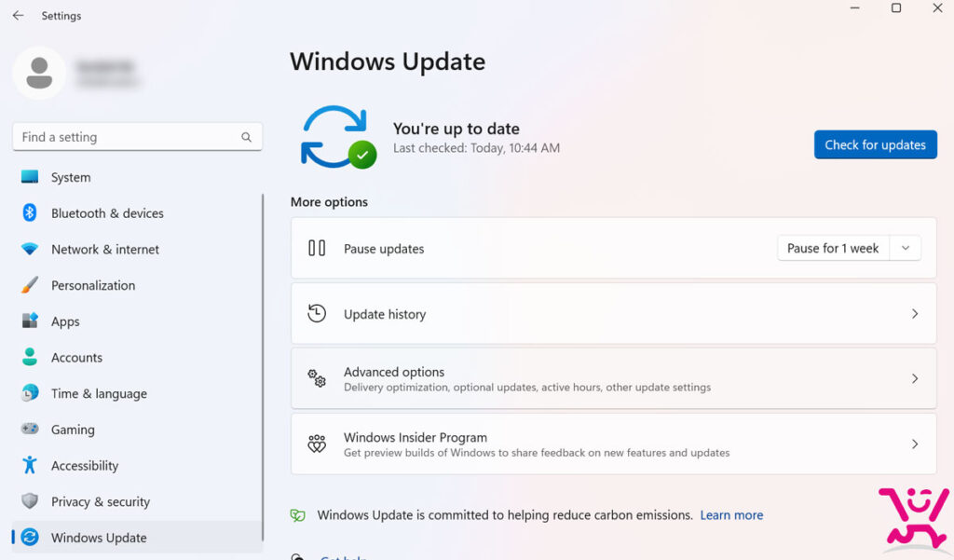Click the Last checked time text
The height and width of the screenshot is (560, 954).
coord(476,148)
